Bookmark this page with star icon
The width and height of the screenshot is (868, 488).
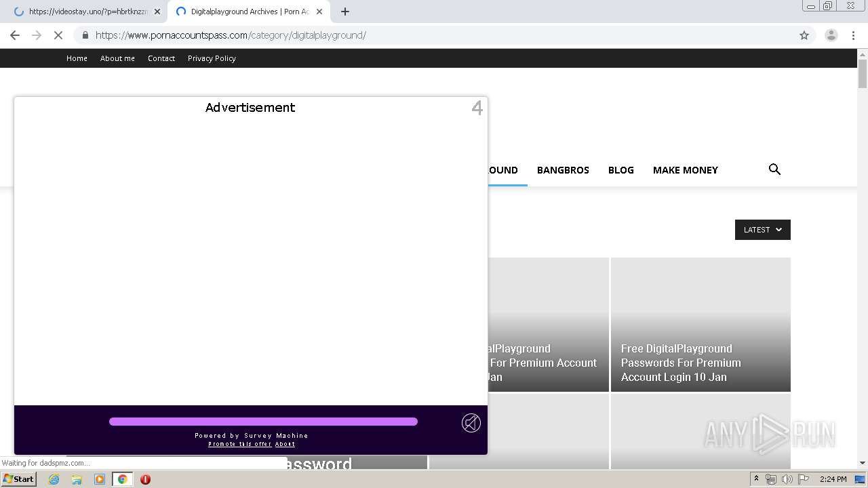[x=804, y=35]
